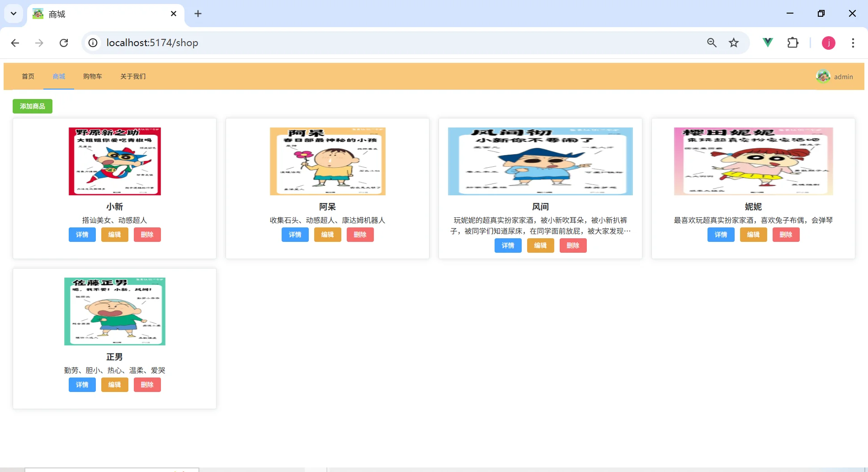View site information icon
The width and height of the screenshot is (868, 472).
tap(93, 43)
